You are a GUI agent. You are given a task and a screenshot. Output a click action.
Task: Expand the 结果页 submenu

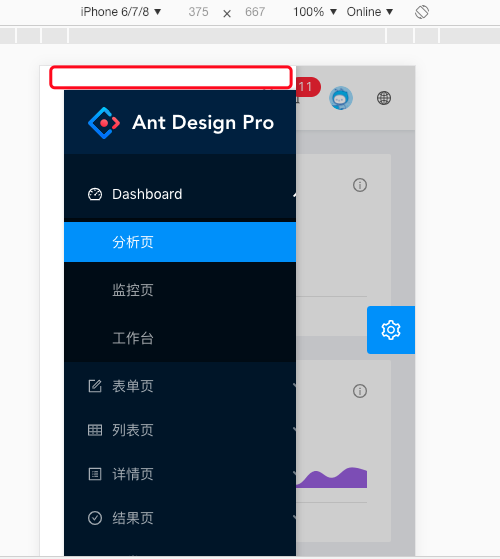click(x=180, y=518)
